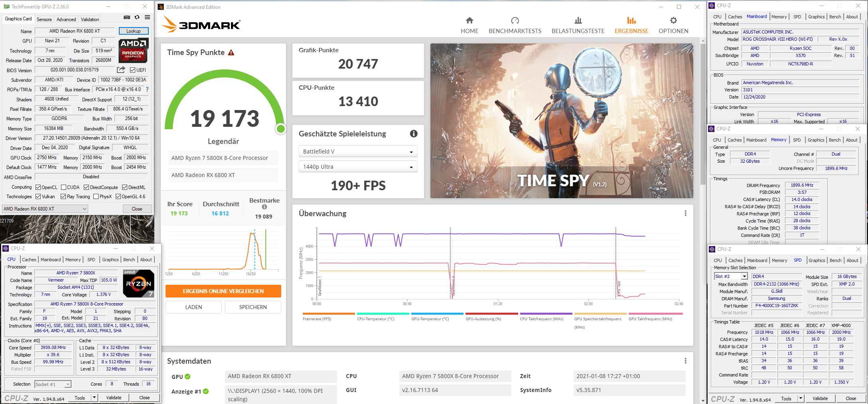Click the 3DMark logo
This screenshot has width=868, height=404.
201,24
